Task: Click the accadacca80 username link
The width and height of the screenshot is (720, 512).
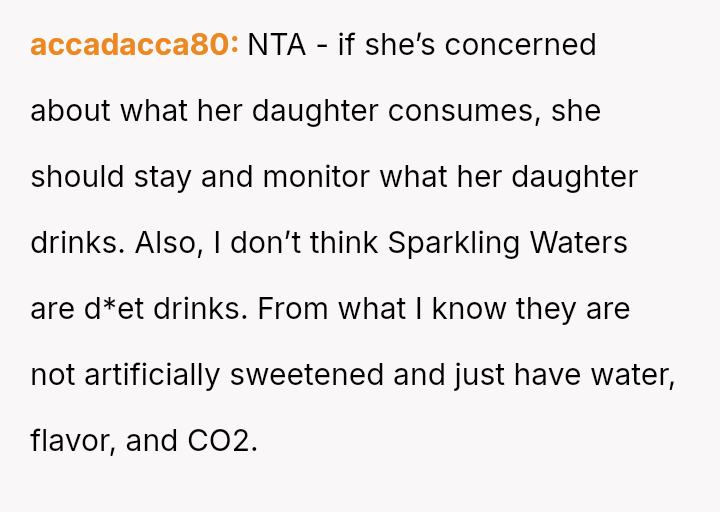Action: coord(134,45)
